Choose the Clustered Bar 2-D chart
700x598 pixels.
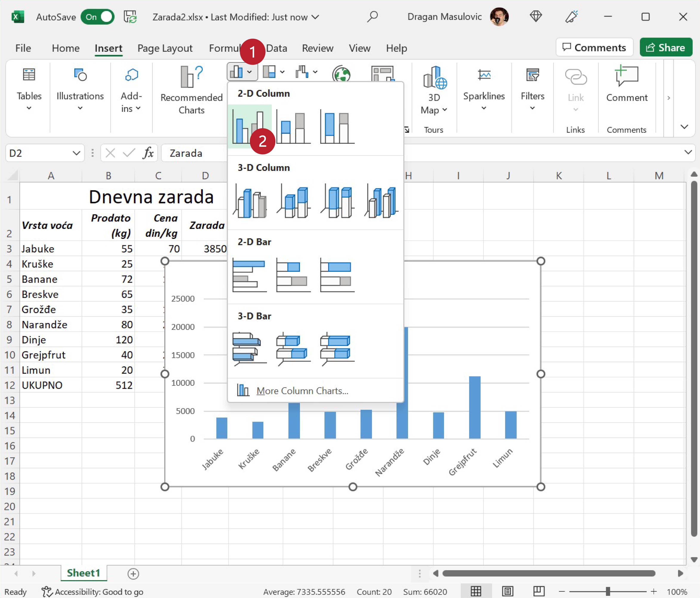249,275
